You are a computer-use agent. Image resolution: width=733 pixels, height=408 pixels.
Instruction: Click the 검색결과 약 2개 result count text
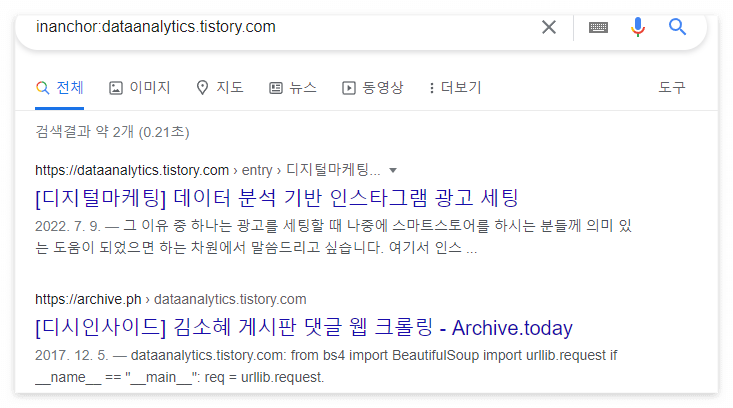[112, 132]
